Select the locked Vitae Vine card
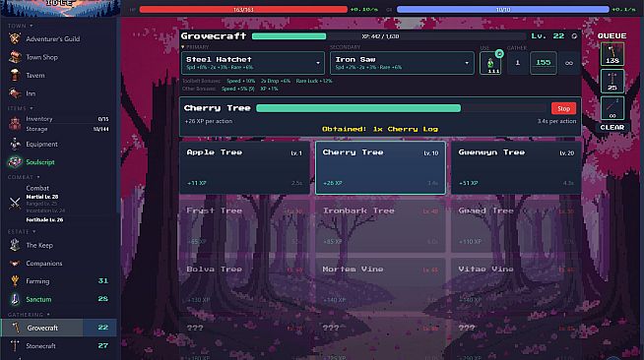Screen dimensions: 644x360 pos(516,284)
